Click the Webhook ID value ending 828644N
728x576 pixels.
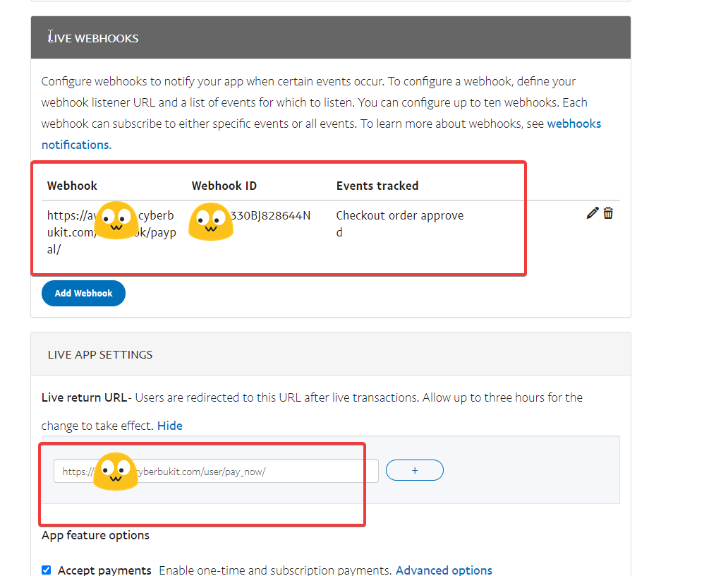(x=250, y=215)
